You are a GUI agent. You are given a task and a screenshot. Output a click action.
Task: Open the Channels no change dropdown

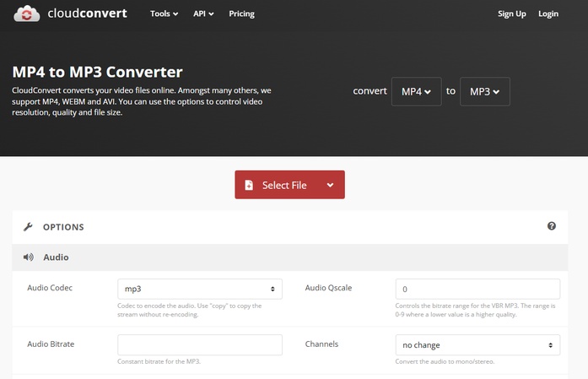477,345
